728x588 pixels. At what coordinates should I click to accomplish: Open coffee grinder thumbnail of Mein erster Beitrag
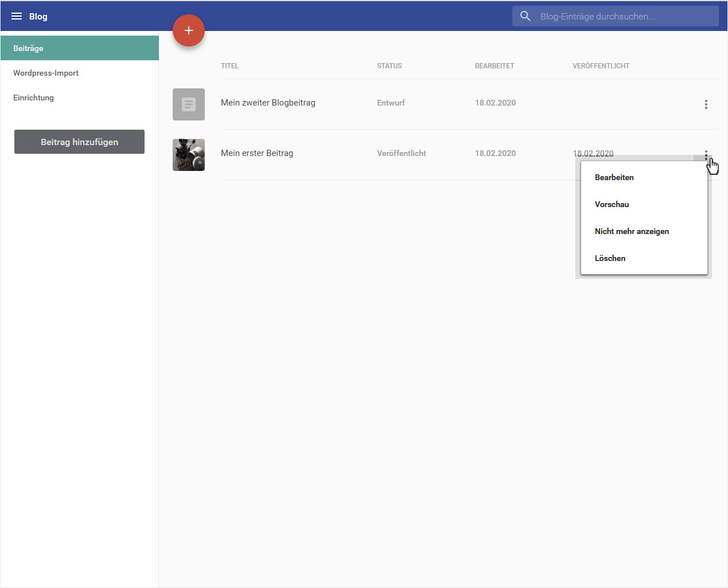click(x=189, y=155)
